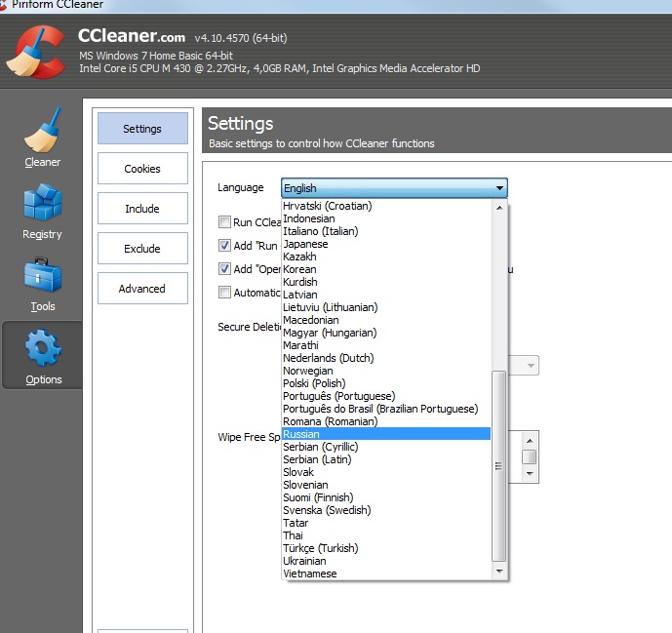Switch to the Cookies tab
The image size is (672, 633).
[x=142, y=169]
